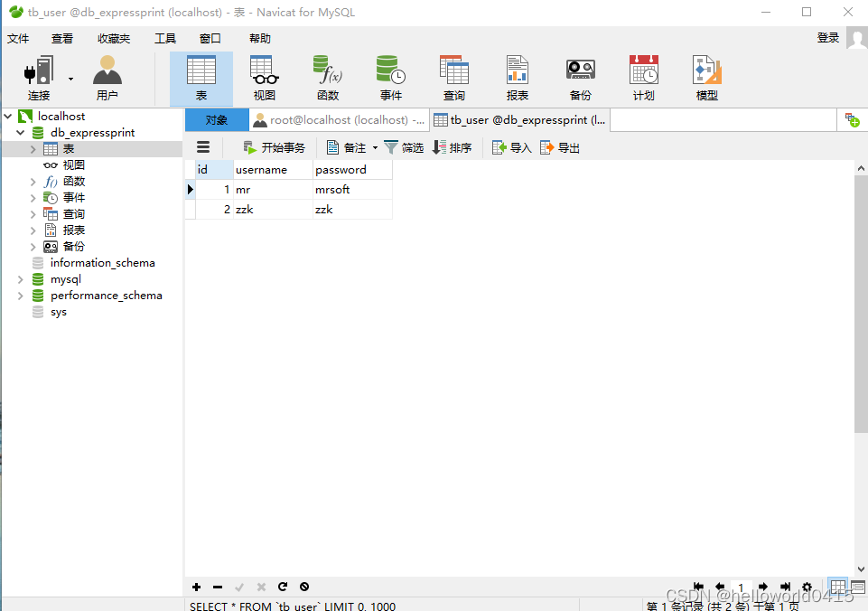Open the 报表 report toolbar icon
The image size is (868, 611).
517,78
